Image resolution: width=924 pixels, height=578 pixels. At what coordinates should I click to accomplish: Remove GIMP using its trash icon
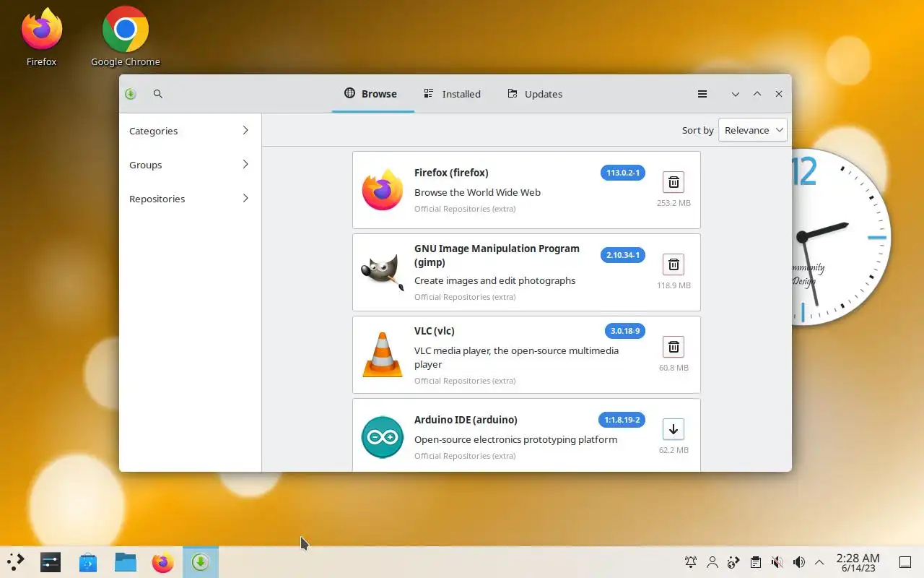[x=673, y=264]
